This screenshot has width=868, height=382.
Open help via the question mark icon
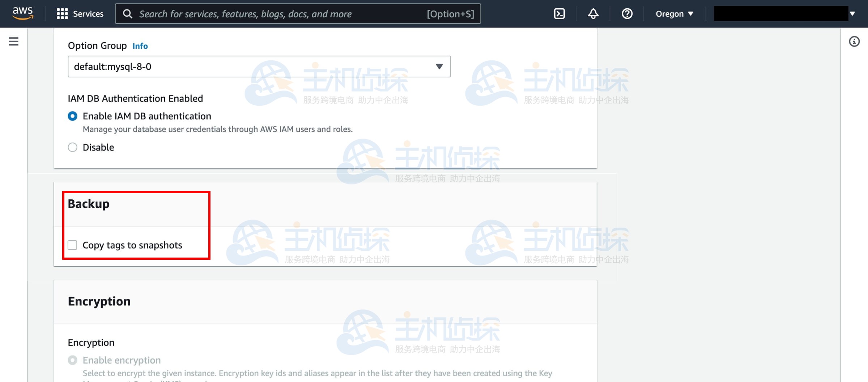click(x=626, y=13)
